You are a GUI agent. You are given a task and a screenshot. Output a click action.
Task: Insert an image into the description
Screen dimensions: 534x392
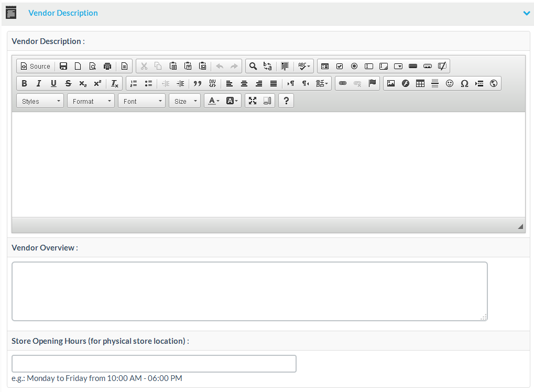point(391,84)
